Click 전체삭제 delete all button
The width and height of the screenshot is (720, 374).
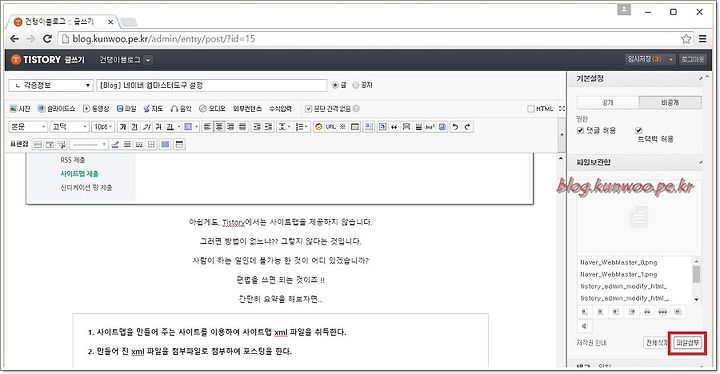click(656, 343)
